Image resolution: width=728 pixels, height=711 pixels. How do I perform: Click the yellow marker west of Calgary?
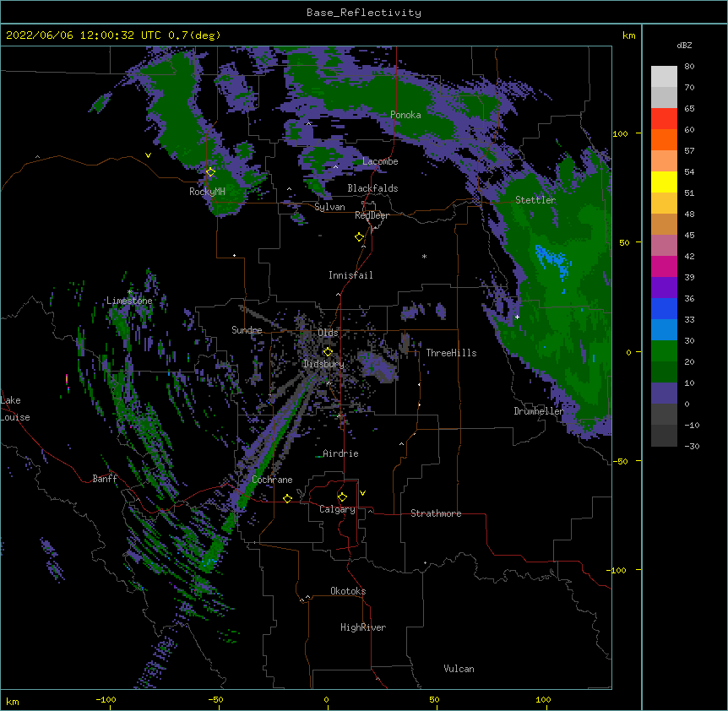pos(287,498)
